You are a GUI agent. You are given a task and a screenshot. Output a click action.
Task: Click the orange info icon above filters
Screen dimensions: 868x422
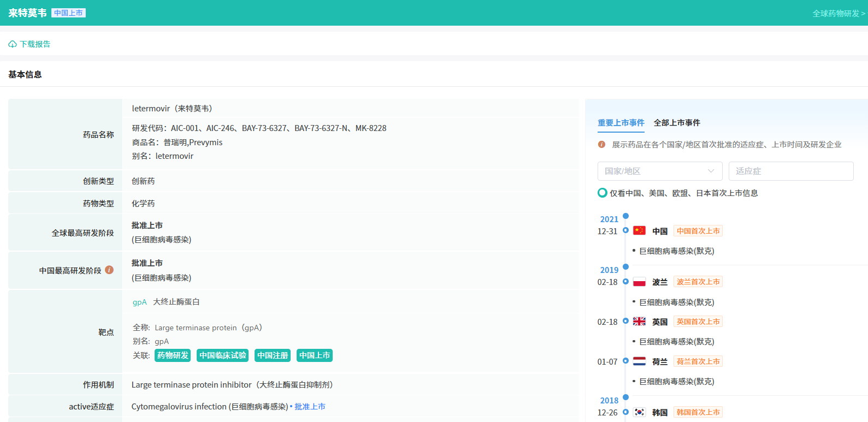[601, 145]
